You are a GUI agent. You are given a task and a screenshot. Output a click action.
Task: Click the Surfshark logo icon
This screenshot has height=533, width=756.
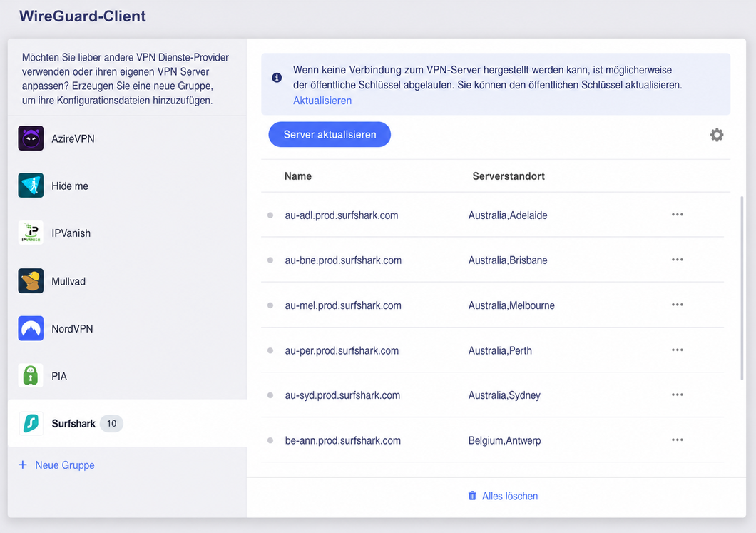(x=31, y=423)
